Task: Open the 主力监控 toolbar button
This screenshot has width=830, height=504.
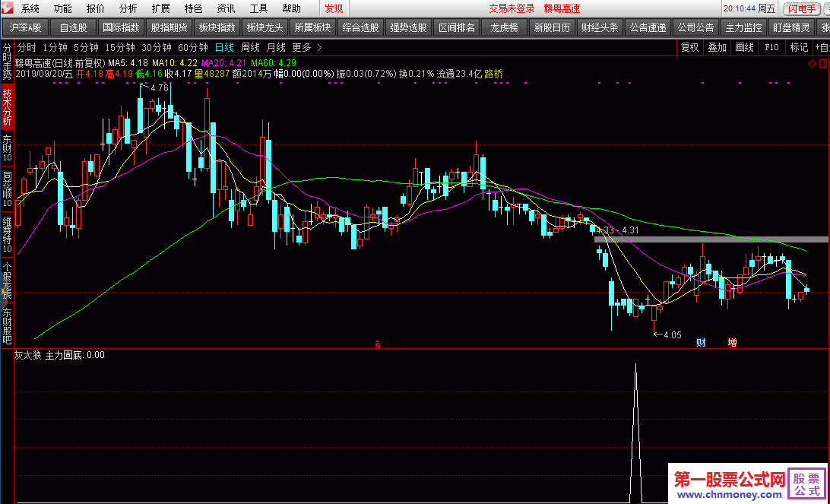Action: coord(743,27)
